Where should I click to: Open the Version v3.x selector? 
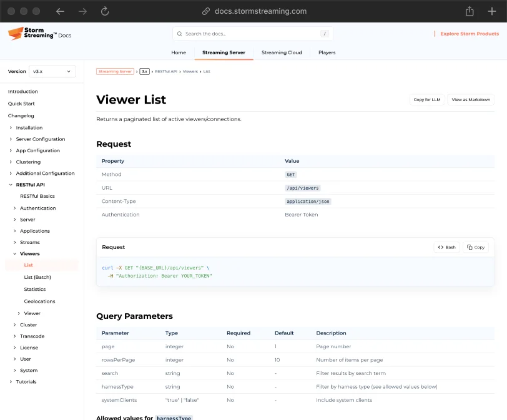point(52,71)
